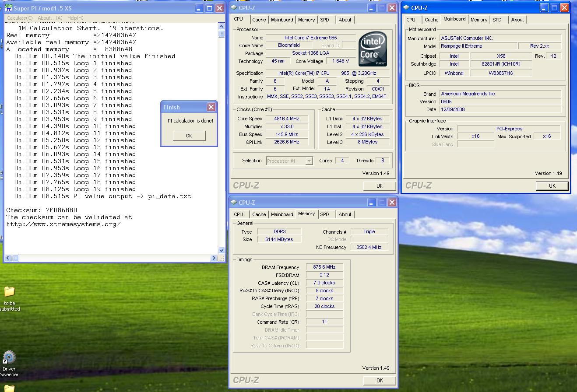This screenshot has height=392, width=577.
Task: Click the DRAM Frequency 875.6 MHz field
Action: (324, 267)
